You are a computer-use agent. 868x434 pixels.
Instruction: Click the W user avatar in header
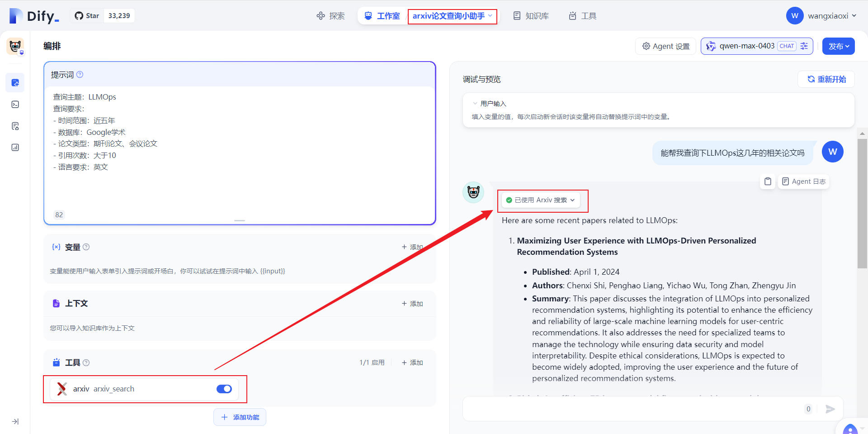[x=795, y=16]
